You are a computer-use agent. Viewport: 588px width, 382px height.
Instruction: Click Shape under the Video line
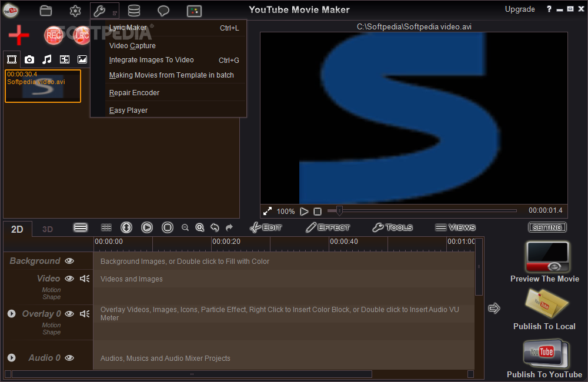[52, 297]
